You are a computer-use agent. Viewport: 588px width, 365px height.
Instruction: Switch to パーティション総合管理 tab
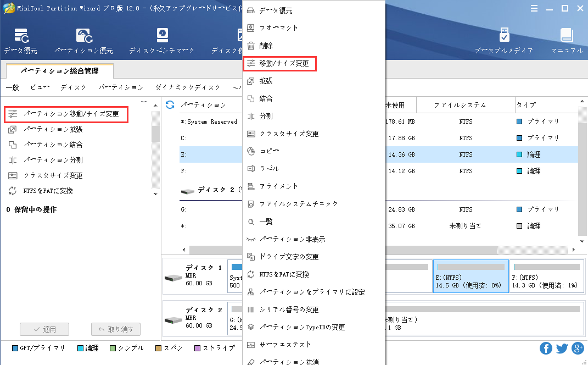60,71
